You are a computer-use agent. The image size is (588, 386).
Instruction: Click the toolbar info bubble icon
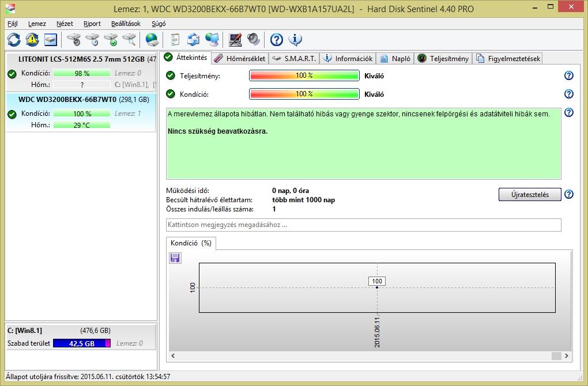click(x=295, y=39)
